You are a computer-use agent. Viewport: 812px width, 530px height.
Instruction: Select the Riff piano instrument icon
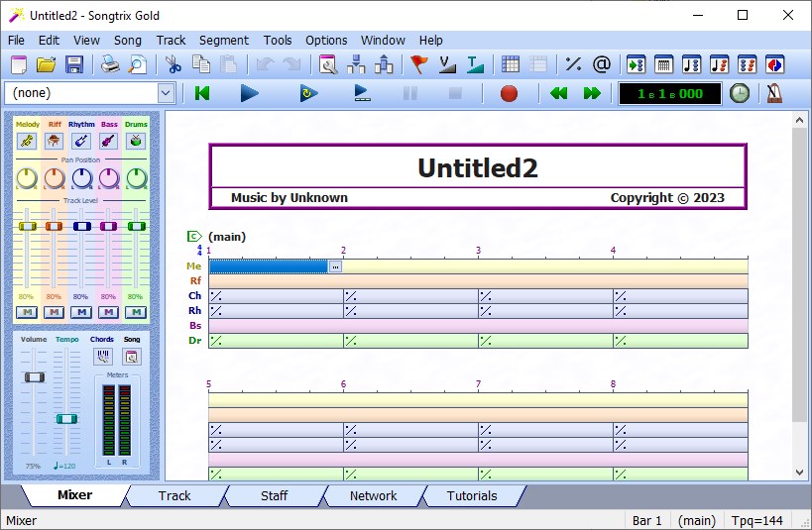[54, 141]
